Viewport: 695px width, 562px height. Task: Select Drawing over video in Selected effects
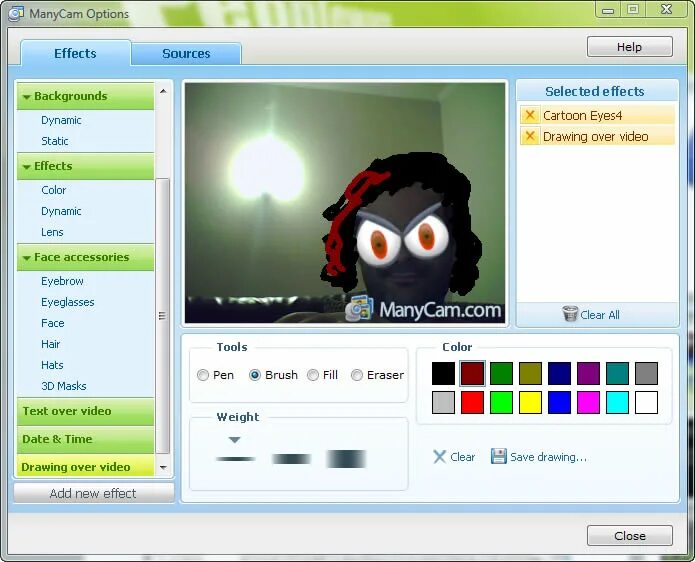[x=596, y=137]
